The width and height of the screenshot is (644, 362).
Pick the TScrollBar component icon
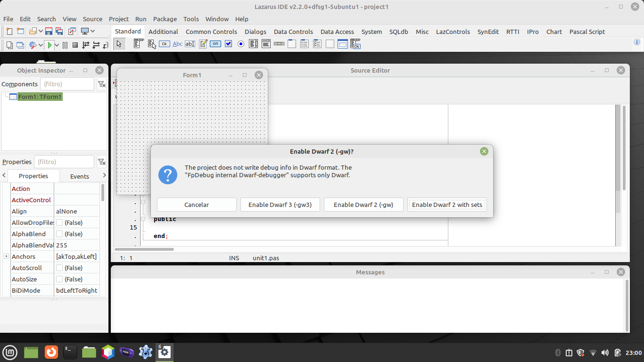(x=279, y=44)
